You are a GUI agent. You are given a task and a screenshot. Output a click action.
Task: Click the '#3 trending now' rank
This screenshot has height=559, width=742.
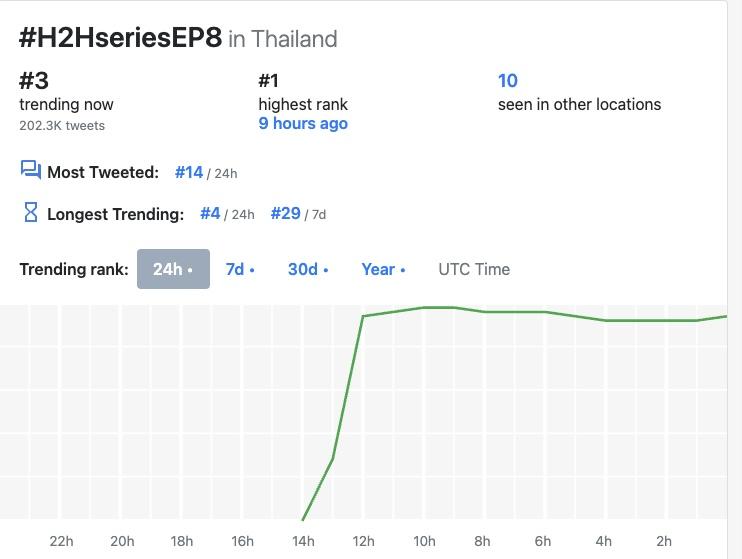[34, 82]
